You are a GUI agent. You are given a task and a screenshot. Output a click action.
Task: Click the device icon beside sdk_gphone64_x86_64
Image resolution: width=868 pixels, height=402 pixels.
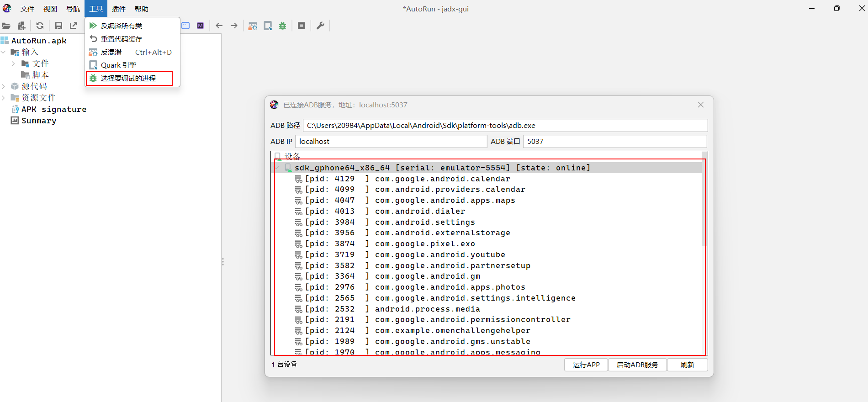coord(288,168)
